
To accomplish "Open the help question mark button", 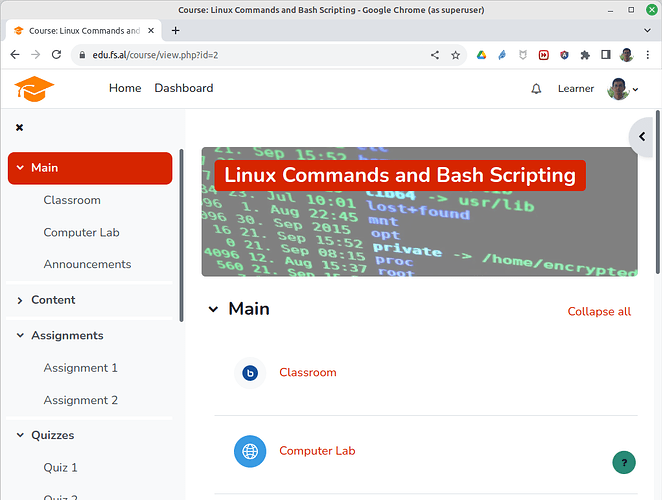I will point(624,462).
